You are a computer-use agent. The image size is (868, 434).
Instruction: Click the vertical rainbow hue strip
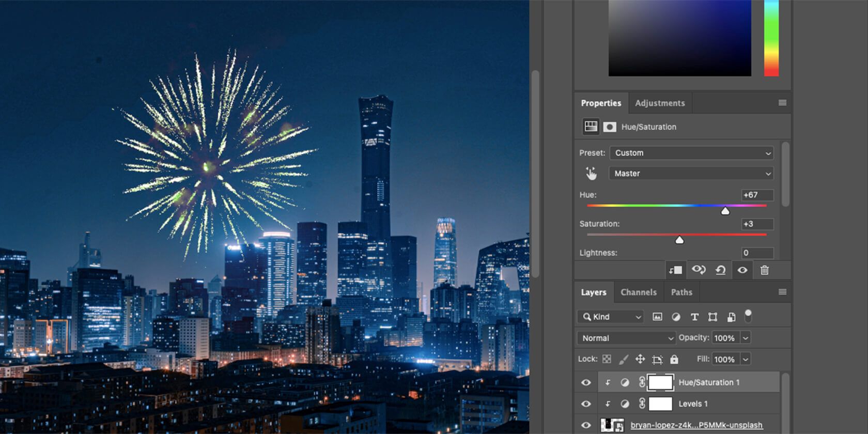771,38
